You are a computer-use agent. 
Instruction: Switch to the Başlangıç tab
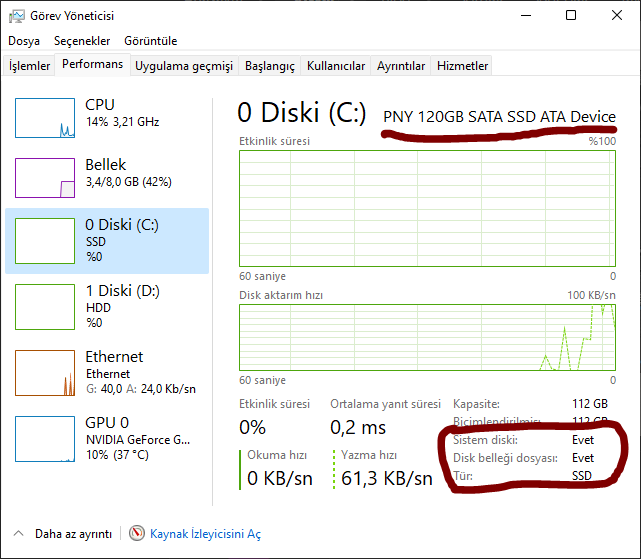pyautogui.click(x=270, y=66)
